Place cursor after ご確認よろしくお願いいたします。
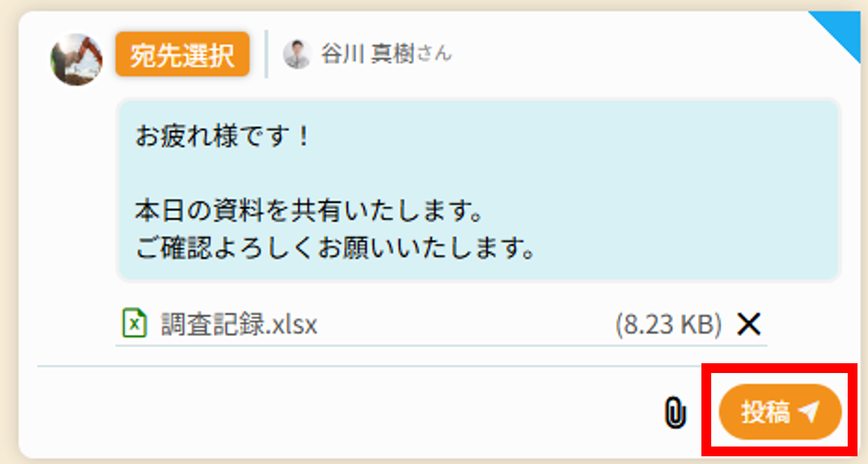Viewport: 868px width, 464px height. tap(538, 248)
